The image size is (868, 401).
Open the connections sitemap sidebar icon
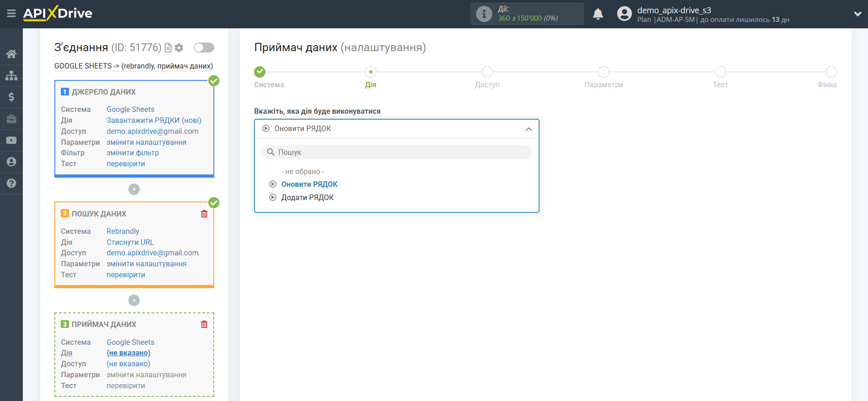coord(11,75)
